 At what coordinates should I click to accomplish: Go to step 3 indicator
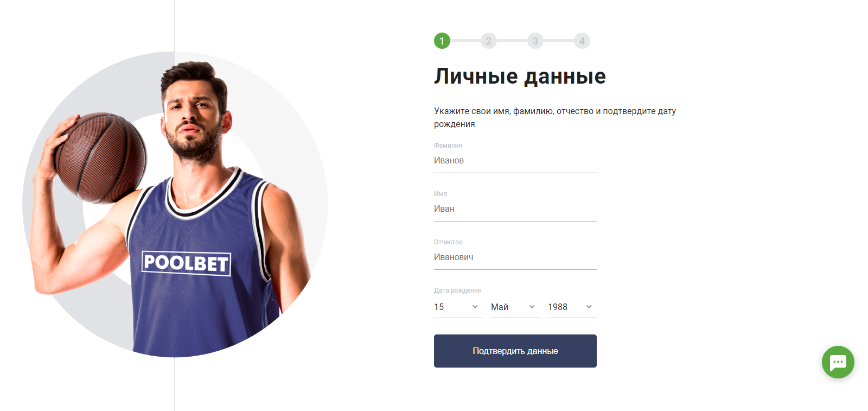(535, 41)
